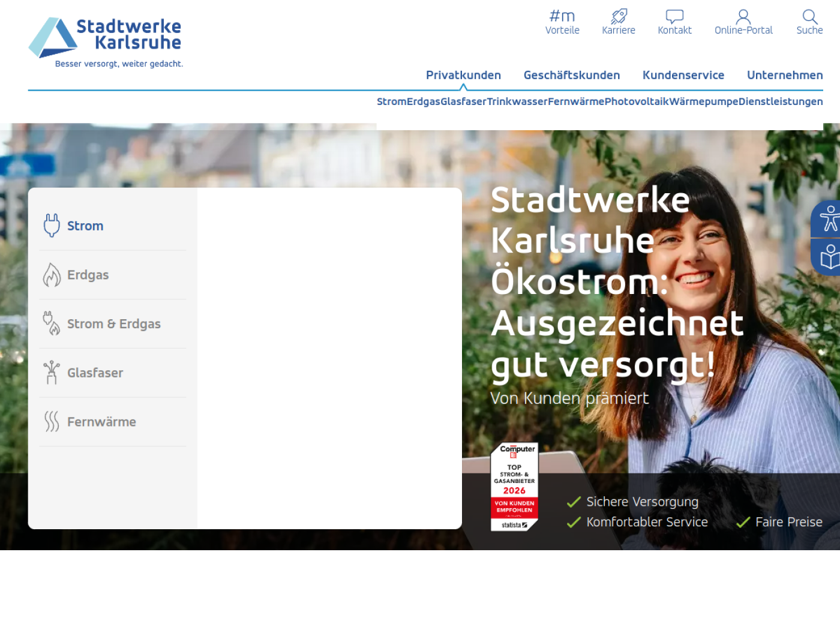The image size is (840, 630).
Task: Select the Strom & Erdgas label
Action: (x=114, y=324)
